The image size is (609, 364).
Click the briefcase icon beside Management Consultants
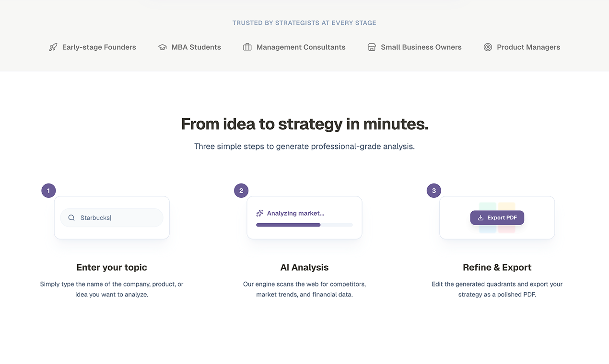click(247, 47)
